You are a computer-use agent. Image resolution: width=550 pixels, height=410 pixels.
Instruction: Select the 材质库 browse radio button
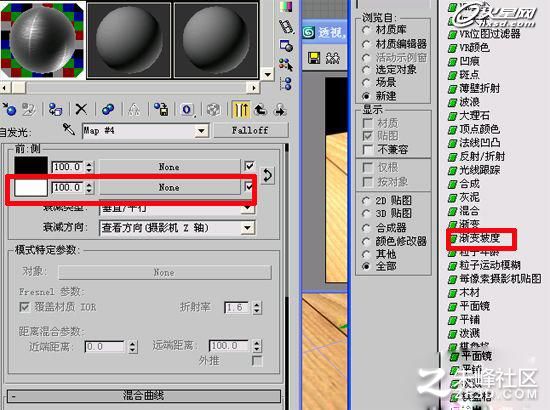[x=366, y=30]
